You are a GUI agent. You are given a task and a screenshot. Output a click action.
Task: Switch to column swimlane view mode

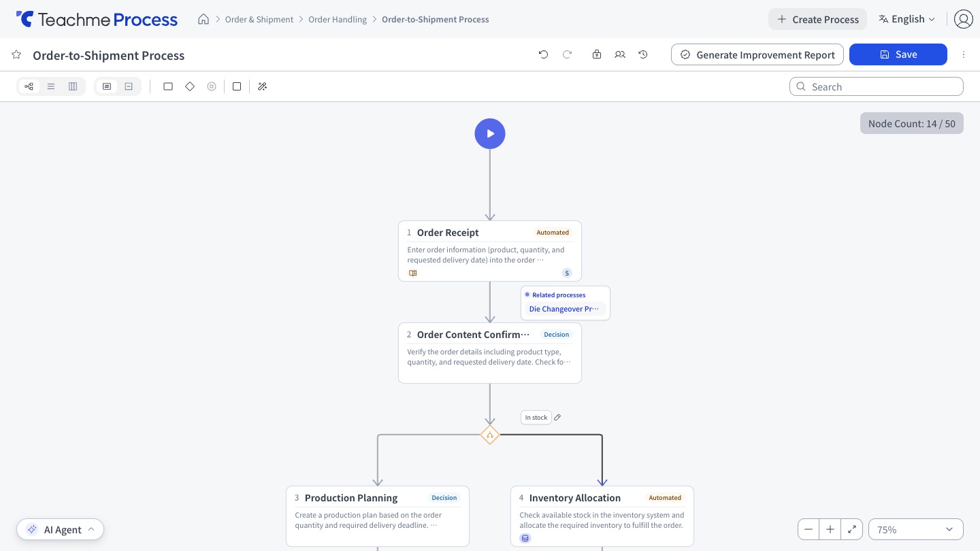[73, 86]
